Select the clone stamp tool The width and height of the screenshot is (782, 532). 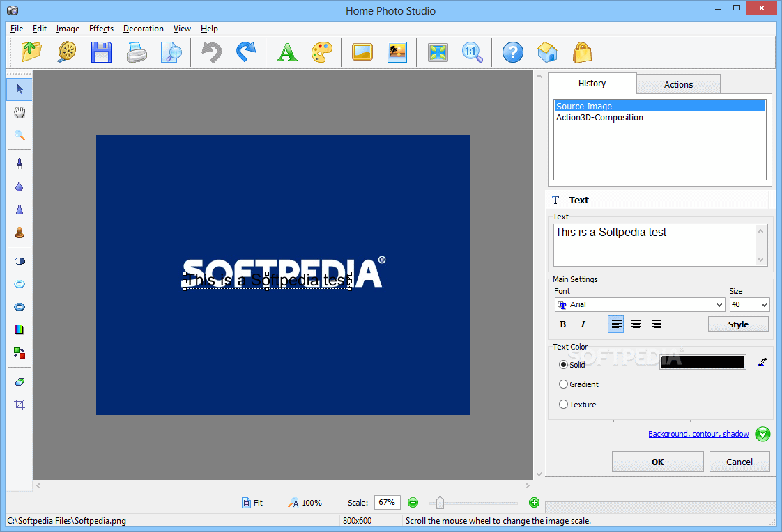click(x=20, y=233)
